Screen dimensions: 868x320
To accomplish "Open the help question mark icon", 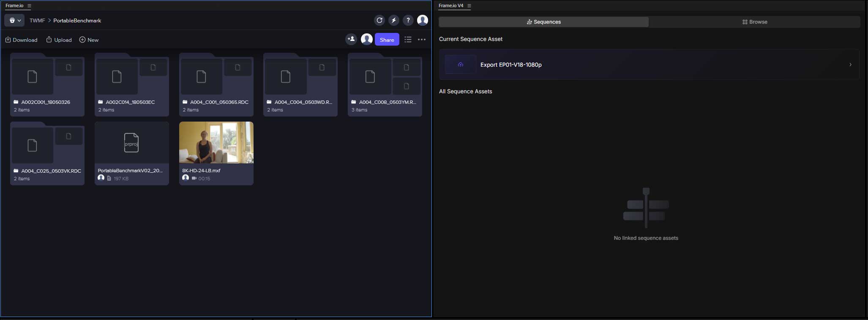I will 408,20.
